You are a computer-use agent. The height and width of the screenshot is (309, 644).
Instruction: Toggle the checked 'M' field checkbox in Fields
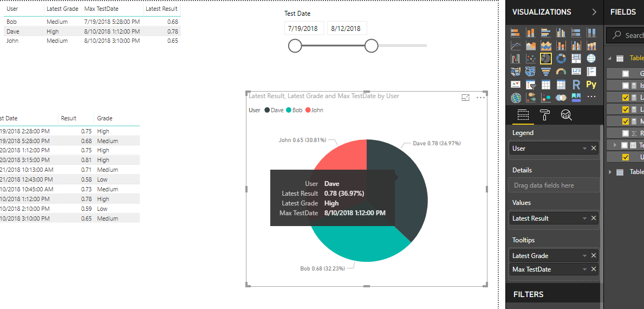point(626,121)
